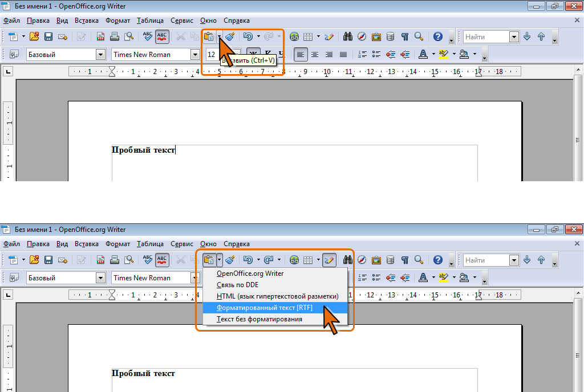Viewport: 584px width, 392px height.
Task: Choose HTML (язык гипертекстовой разметки) paste option
Action: click(x=275, y=296)
